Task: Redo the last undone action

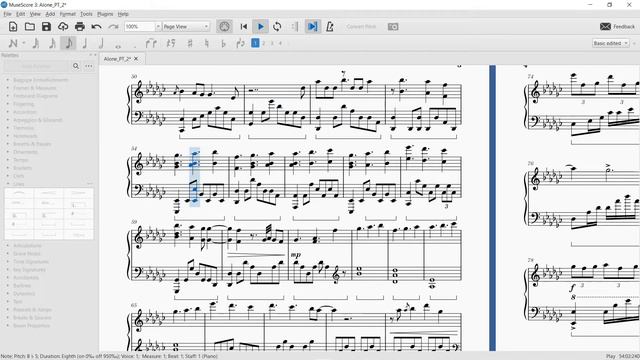Action: pos(113,27)
